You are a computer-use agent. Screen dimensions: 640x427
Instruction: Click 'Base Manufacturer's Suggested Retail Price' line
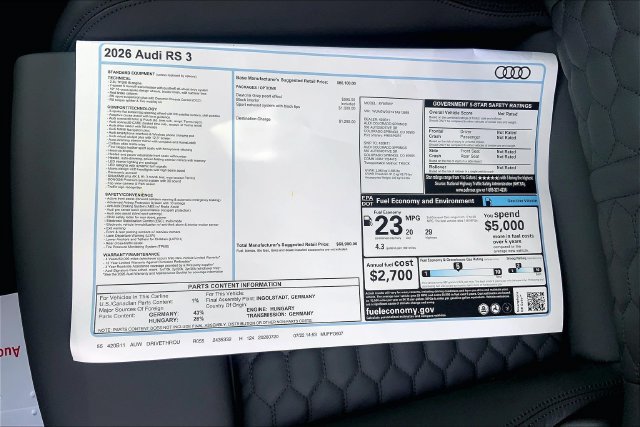[296, 80]
